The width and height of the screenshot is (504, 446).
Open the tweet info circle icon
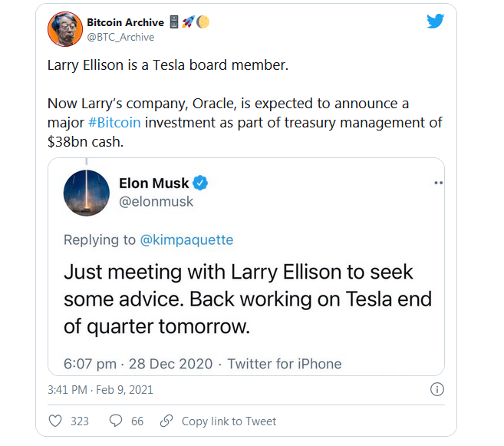[436, 389]
